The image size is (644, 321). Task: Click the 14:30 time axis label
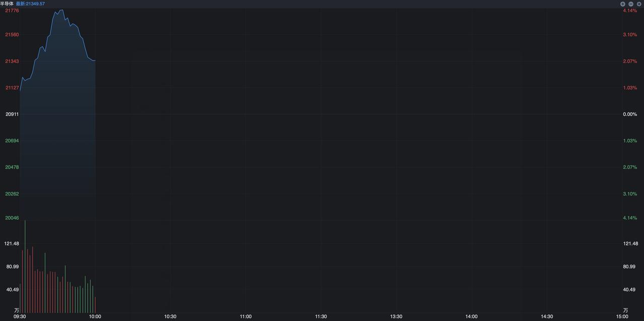point(547,316)
